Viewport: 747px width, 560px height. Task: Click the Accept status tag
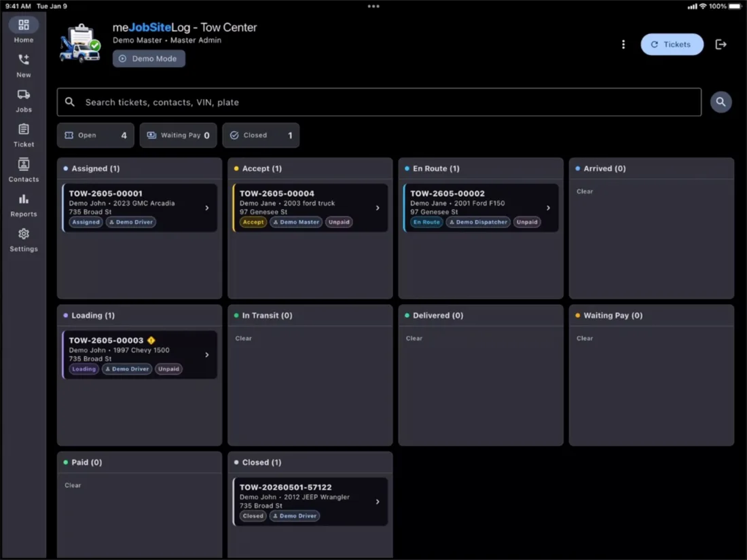(x=253, y=222)
